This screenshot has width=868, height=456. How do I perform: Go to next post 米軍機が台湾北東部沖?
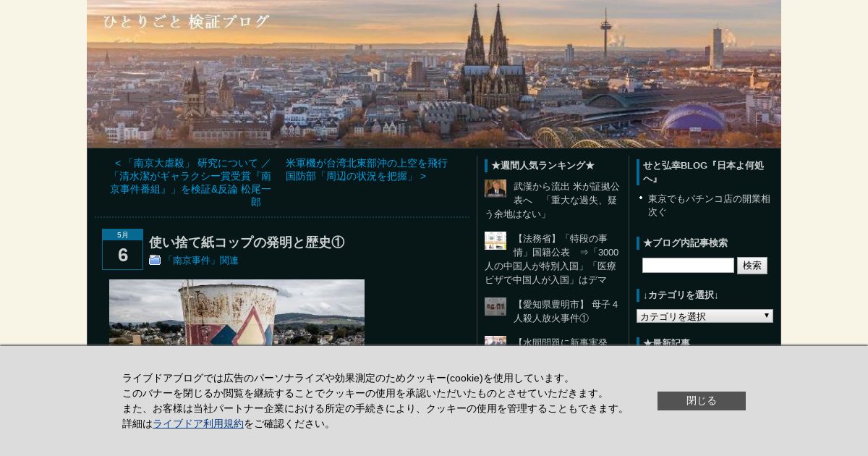[367, 169]
